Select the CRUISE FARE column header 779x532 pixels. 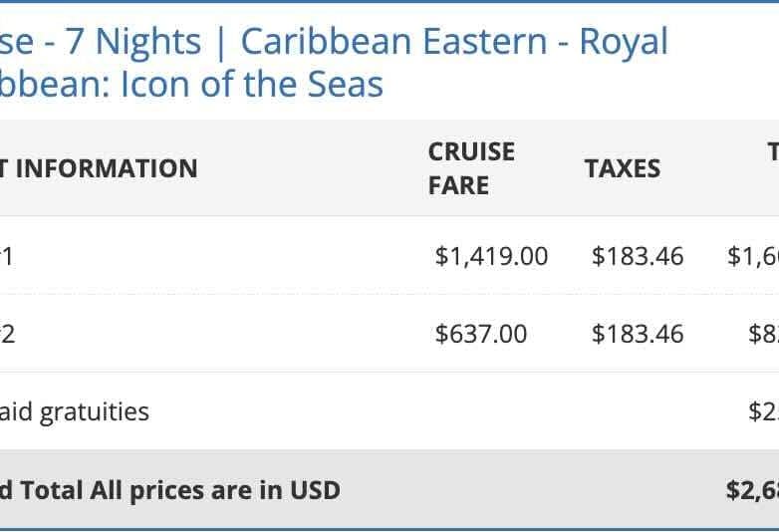tap(471, 168)
